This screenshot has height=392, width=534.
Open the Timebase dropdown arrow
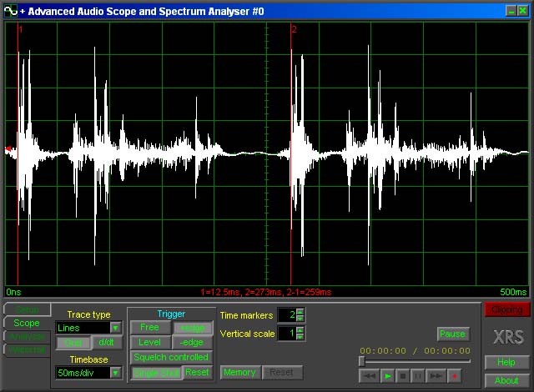pyautogui.click(x=115, y=373)
